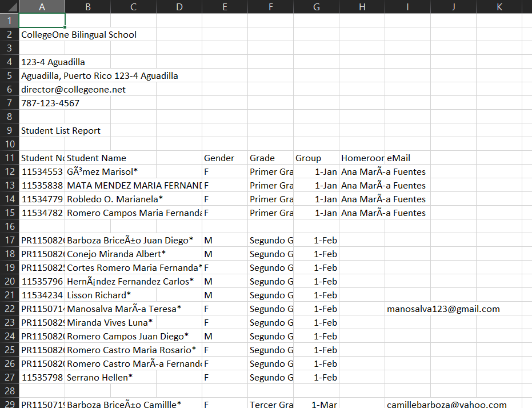Click email 'manosalva123@gmail.com'
Image resolution: width=532 pixels, height=408 pixels.
click(443, 309)
